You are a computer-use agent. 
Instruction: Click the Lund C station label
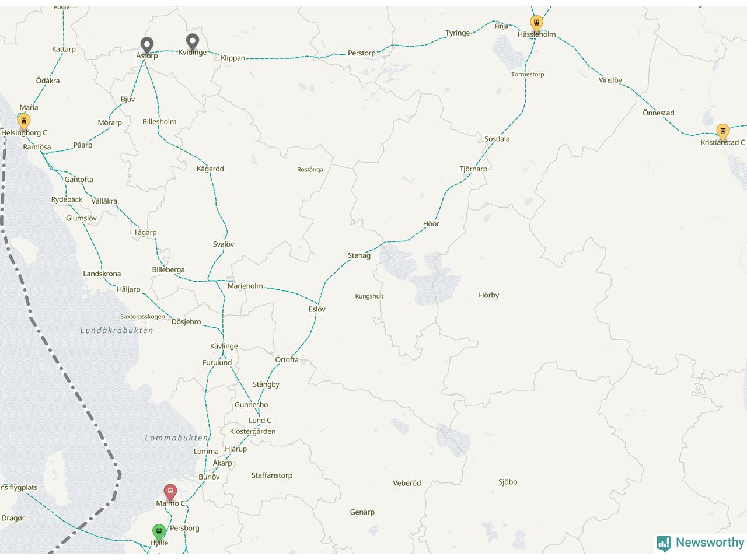click(260, 421)
